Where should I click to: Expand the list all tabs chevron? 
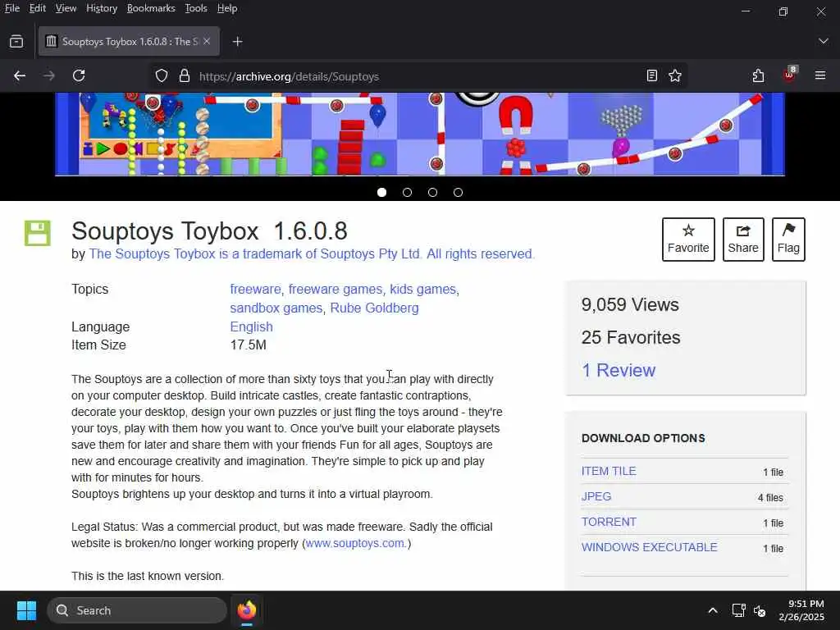click(x=824, y=41)
